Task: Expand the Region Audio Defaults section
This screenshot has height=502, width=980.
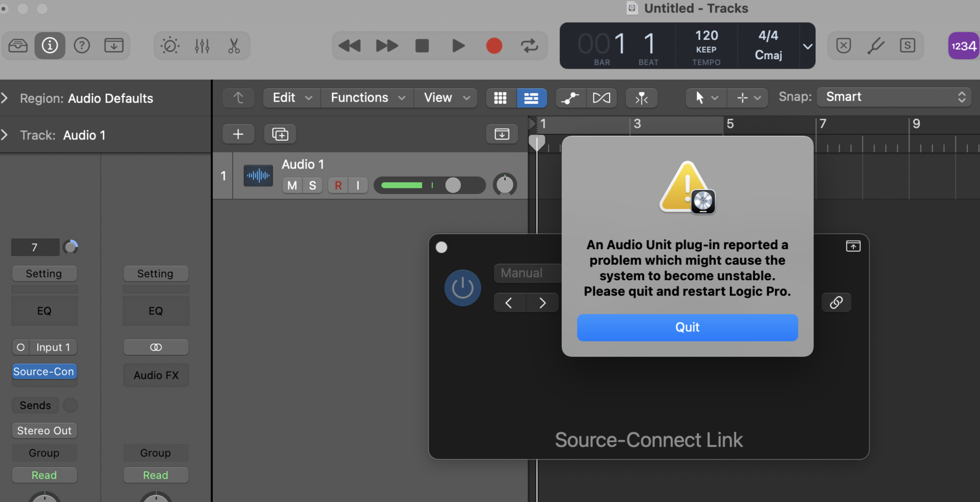Action: click(5, 98)
